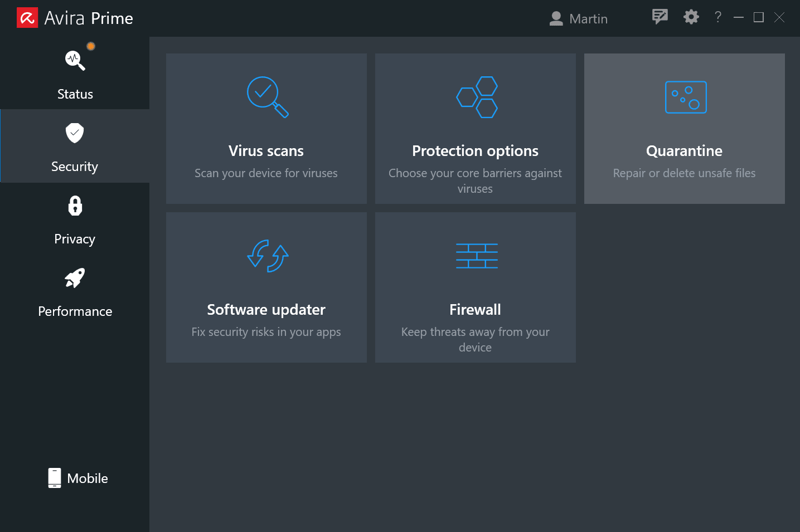Open the Status section icon
This screenshot has width=800, height=532.
(x=75, y=60)
